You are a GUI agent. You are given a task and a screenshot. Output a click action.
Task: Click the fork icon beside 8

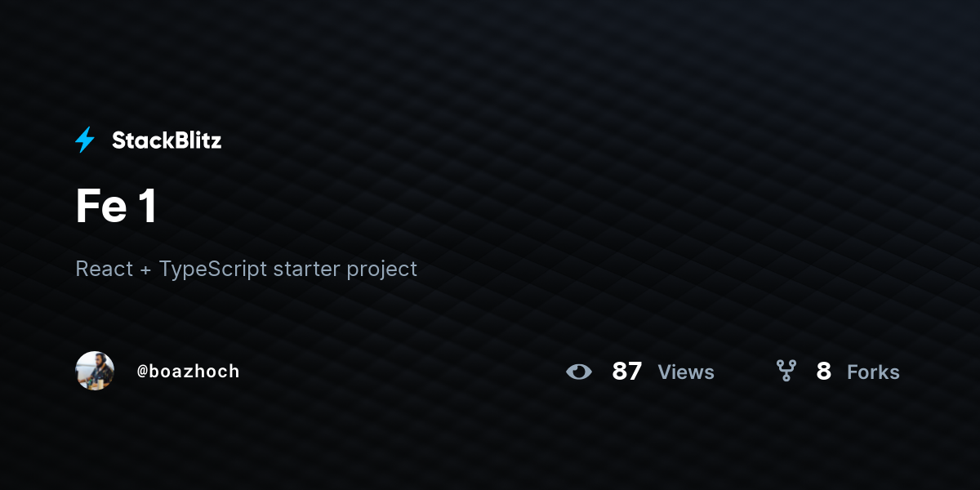[x=786, y=372]
